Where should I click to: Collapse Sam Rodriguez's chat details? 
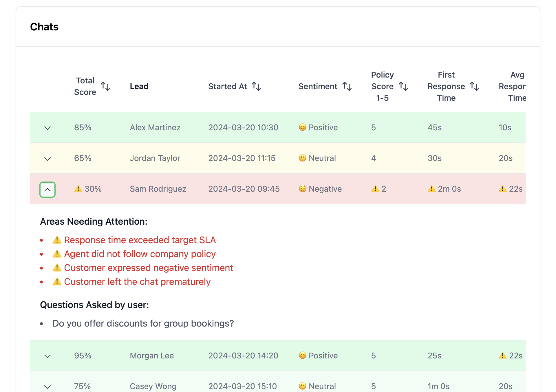pyautogui.click(x=47, y=189)
